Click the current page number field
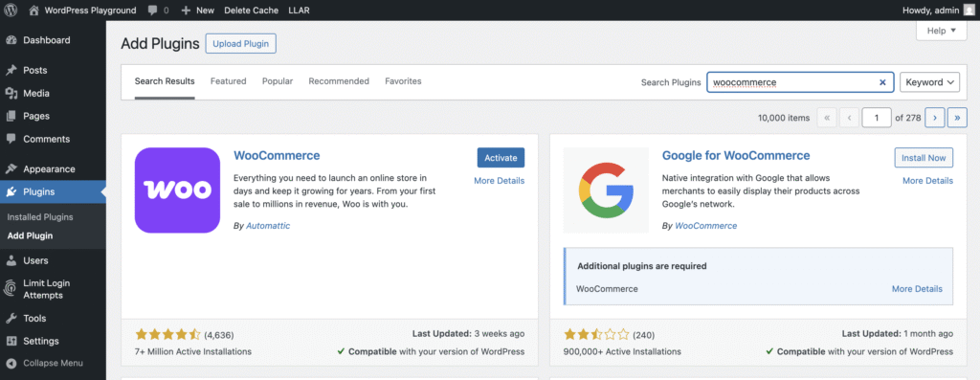The image size is (980, 380). [877, 118]
